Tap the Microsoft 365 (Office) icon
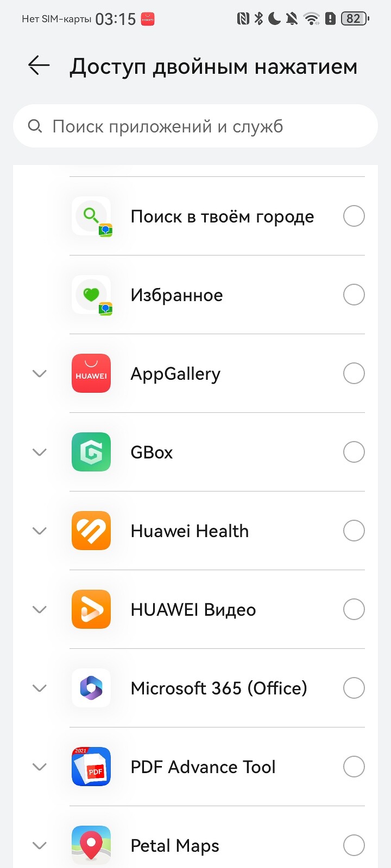Image resolution: width=391 pixels, height=868 pixels. coord(91,688)
